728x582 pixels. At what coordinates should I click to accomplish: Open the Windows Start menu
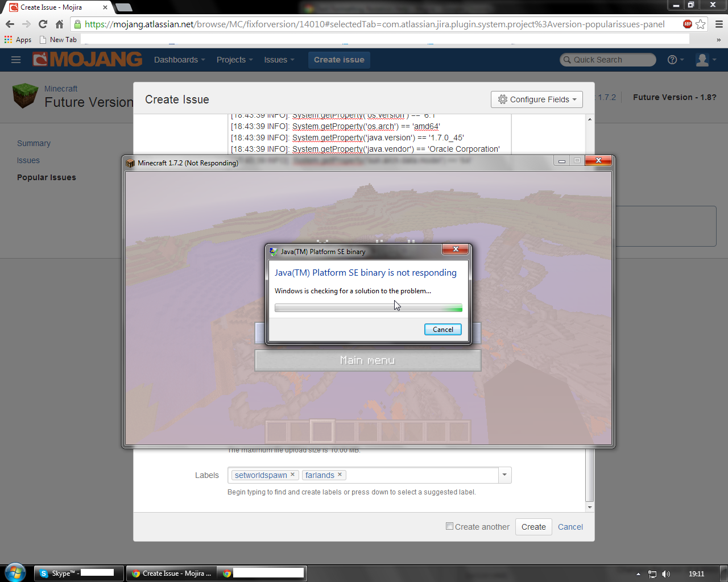click(x=15, y=573)
